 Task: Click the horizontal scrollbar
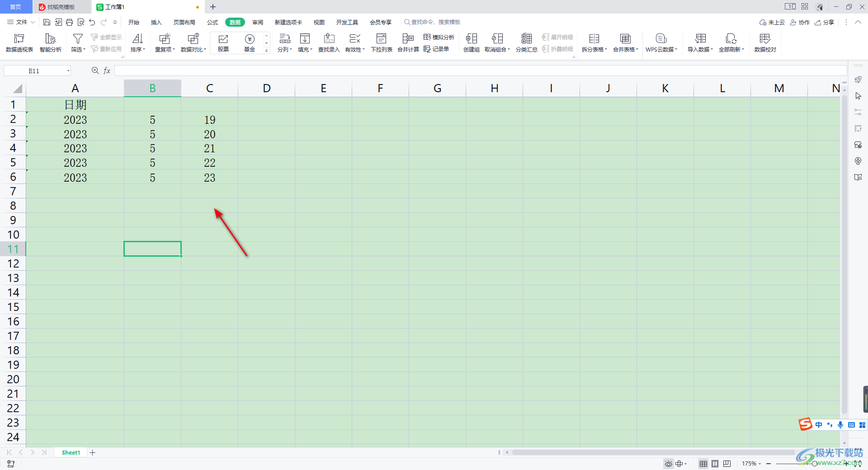click(653, 452)
